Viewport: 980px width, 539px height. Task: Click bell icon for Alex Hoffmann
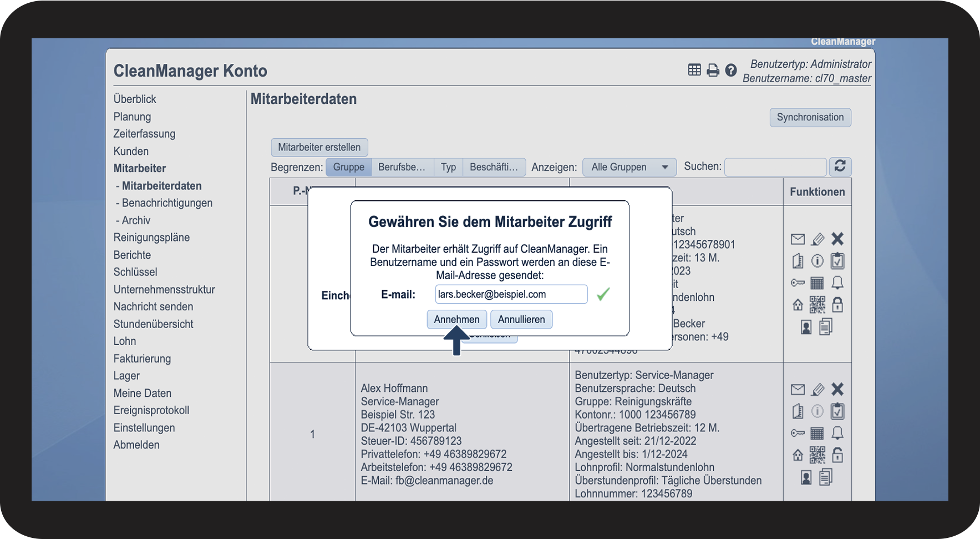click(837, 432)
